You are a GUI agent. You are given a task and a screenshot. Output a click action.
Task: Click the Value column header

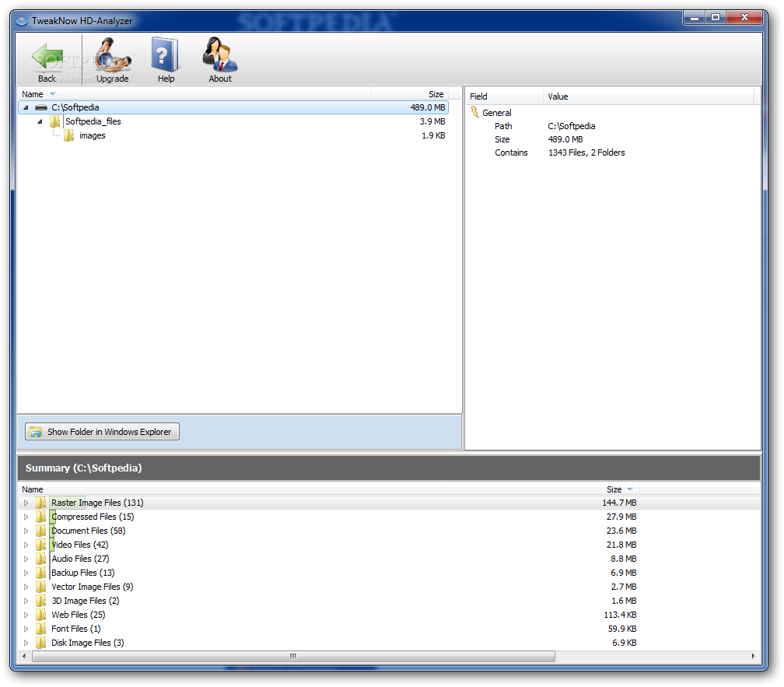click(x=649, y=96)
